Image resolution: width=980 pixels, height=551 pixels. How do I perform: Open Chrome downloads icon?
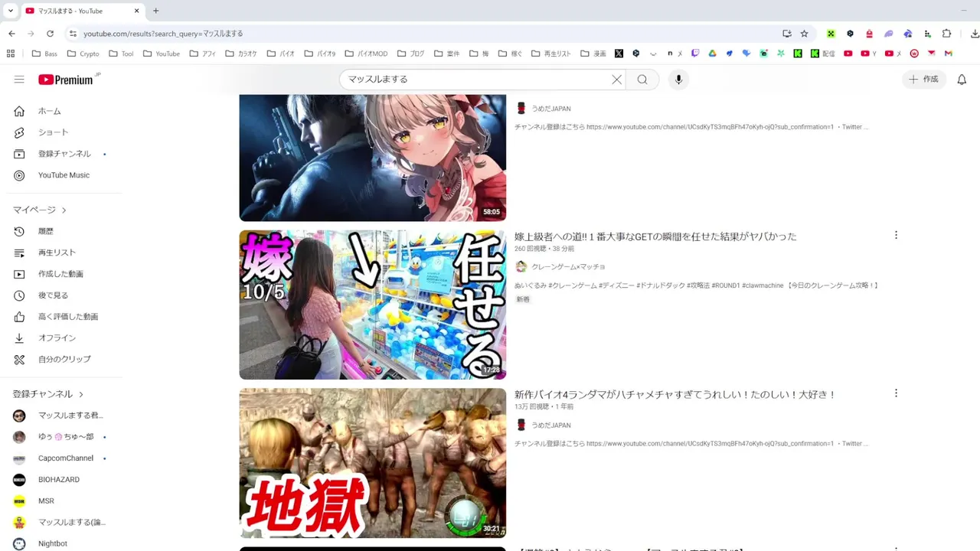pyautogui.click(x=975, y=34)
